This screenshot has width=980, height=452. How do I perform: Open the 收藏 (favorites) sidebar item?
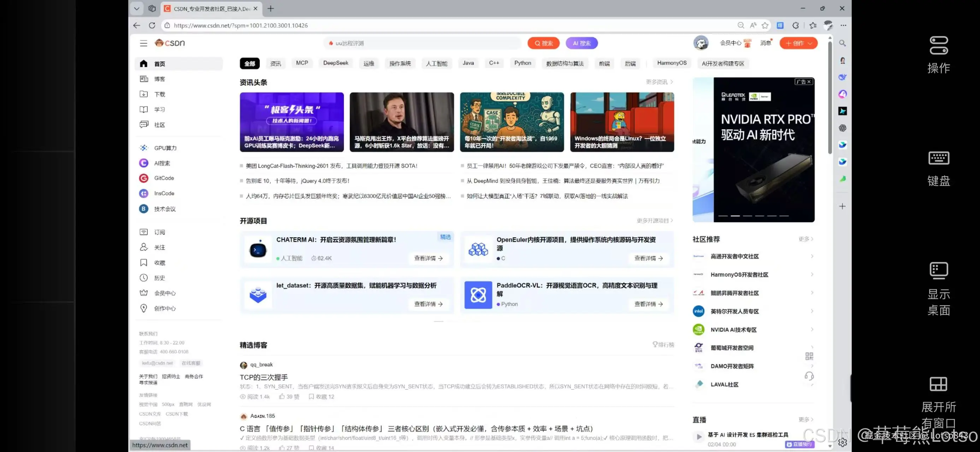160,262
